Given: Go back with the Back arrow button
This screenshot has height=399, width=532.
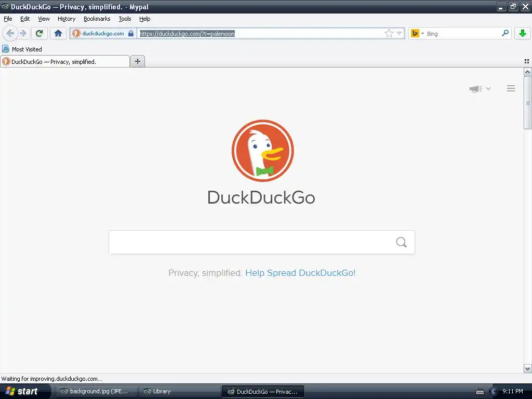Looking at the screenshot, I should tap(10, 33).
